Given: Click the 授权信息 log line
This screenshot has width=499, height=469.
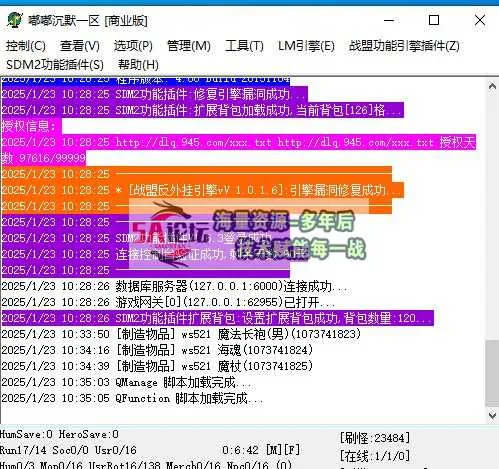Looking at the screenshot, I should pos(32,126).
